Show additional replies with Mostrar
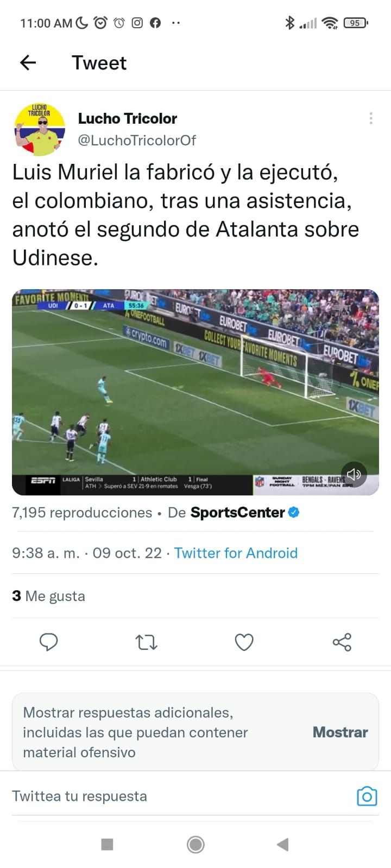391x868 pixels. tap(340, 732)
